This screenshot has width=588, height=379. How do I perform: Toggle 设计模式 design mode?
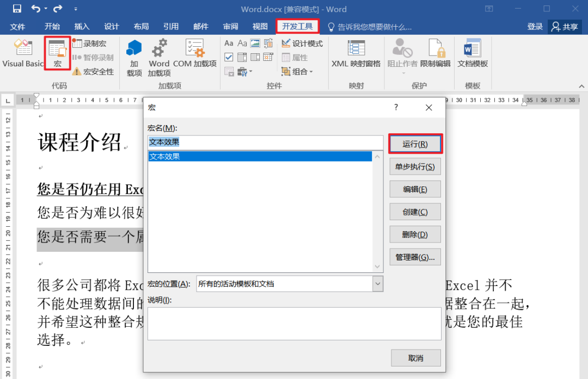point(302,44)
